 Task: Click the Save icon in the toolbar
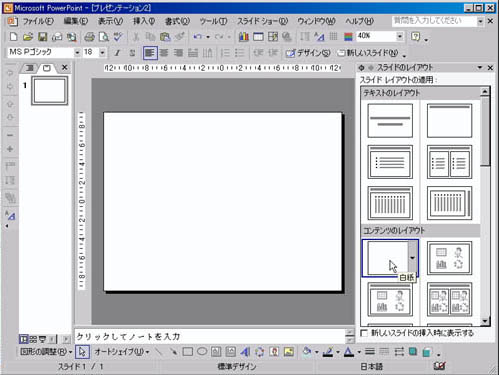click(x=42, y=37)
